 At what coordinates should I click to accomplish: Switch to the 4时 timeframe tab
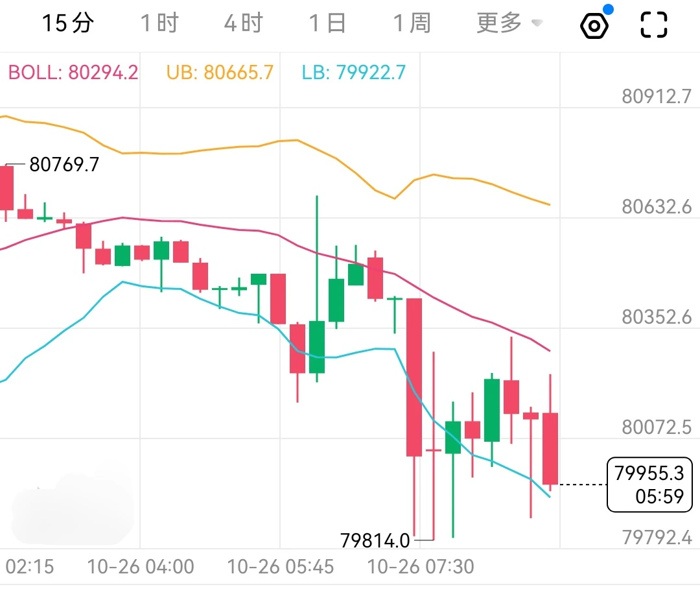click(x=243, y=23)
